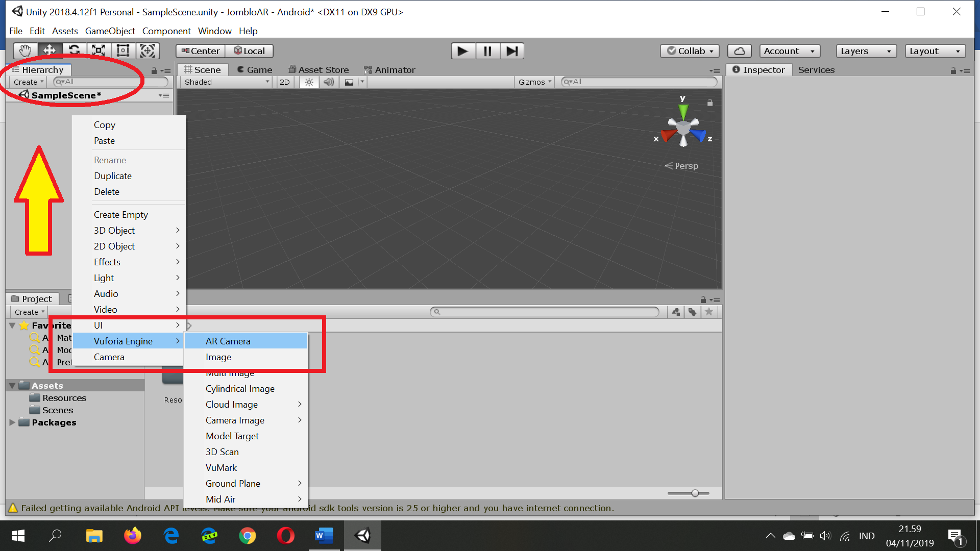Search by Label icon in Project
The width and height of the screenshot is (980, 551).
pos(692,312)
